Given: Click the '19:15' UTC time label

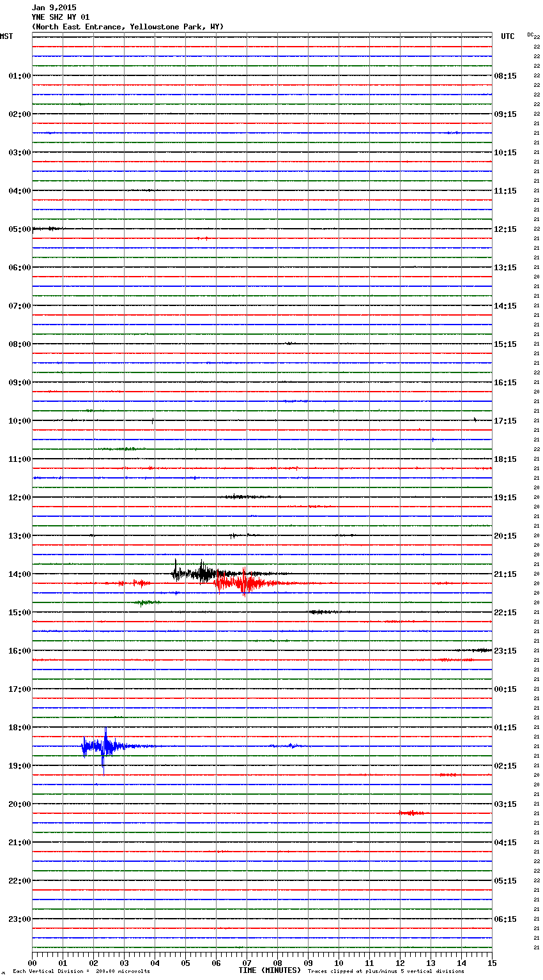Looking at the screenshot, I should click(x=505, y=498).
